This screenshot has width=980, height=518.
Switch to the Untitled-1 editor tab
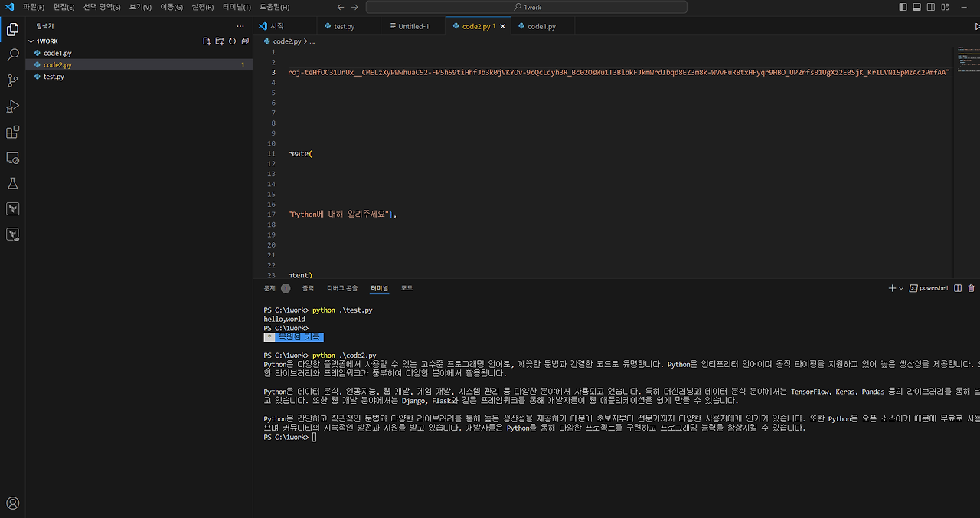tap(413, 26)
